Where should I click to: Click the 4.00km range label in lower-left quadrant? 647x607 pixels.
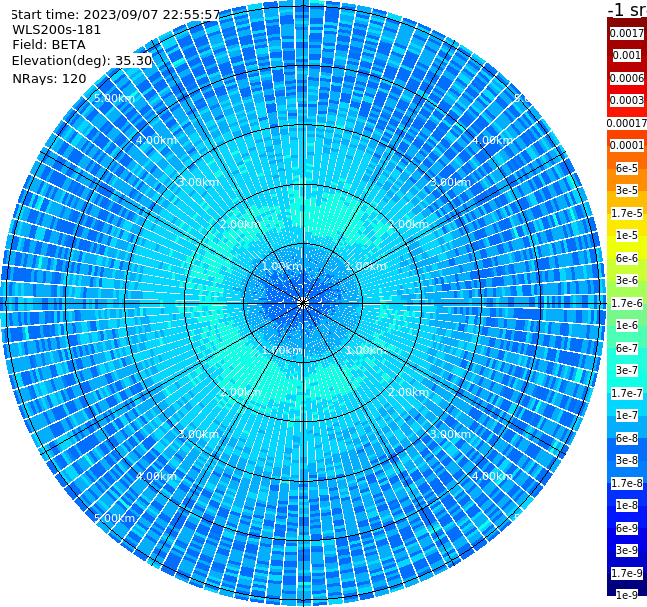[x=156, y=476]
